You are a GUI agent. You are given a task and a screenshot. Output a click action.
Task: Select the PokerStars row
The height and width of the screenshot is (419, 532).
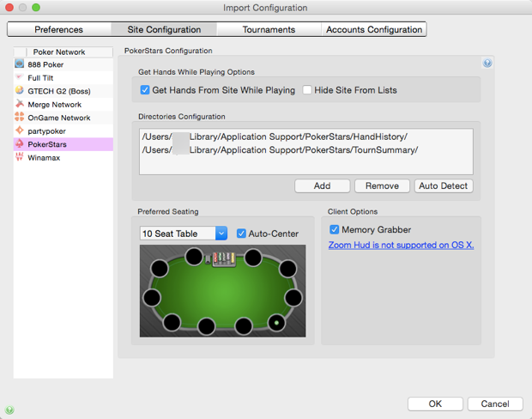pos(63,144)
